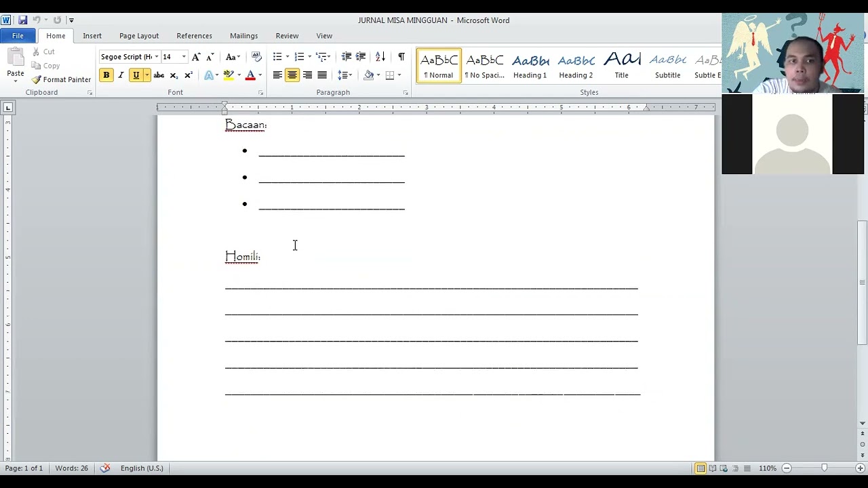The image size is (868, 488).
Task: Open the font size dropdown
Action: 184,57
